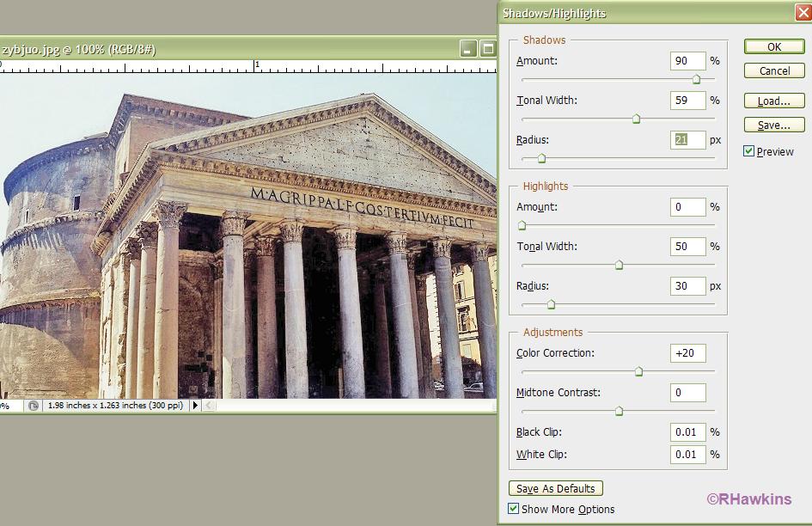Select the highlighted Radius value under Shadows
The width and height of the screenshot is (812, 526).
(x=687, y=139)
